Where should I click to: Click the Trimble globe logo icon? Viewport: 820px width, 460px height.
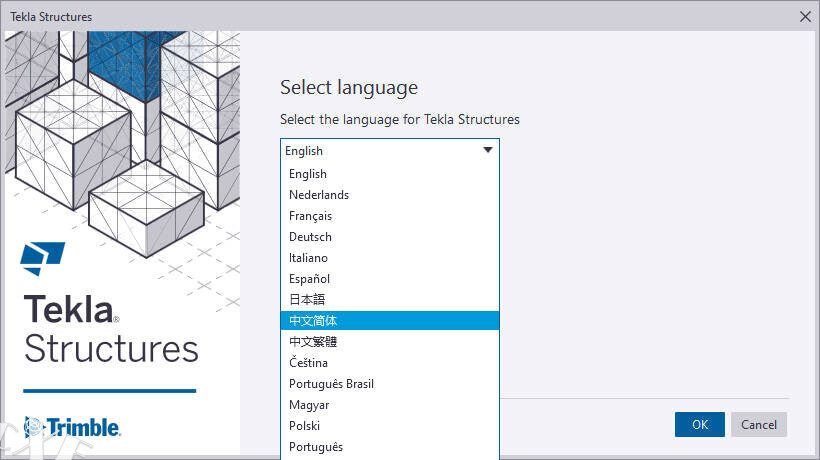35,427
